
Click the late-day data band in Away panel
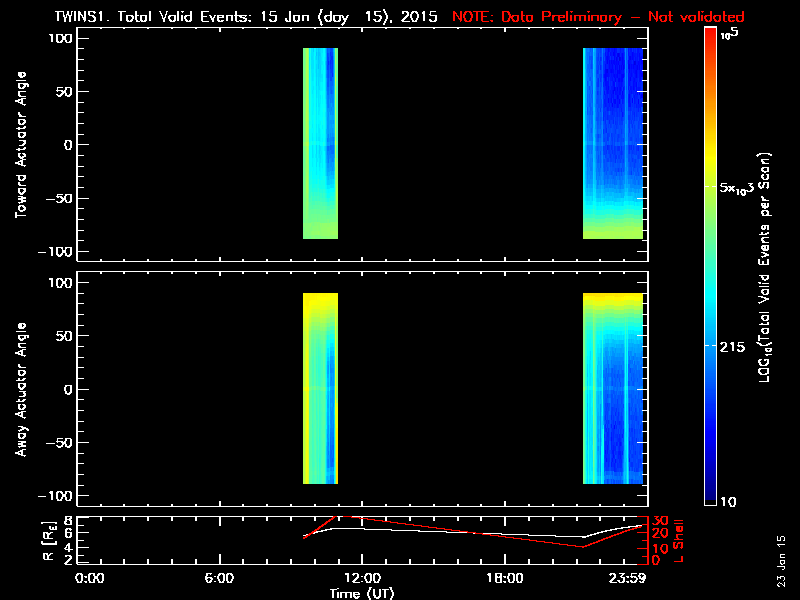pyautogui.click(x=612, y=388)
